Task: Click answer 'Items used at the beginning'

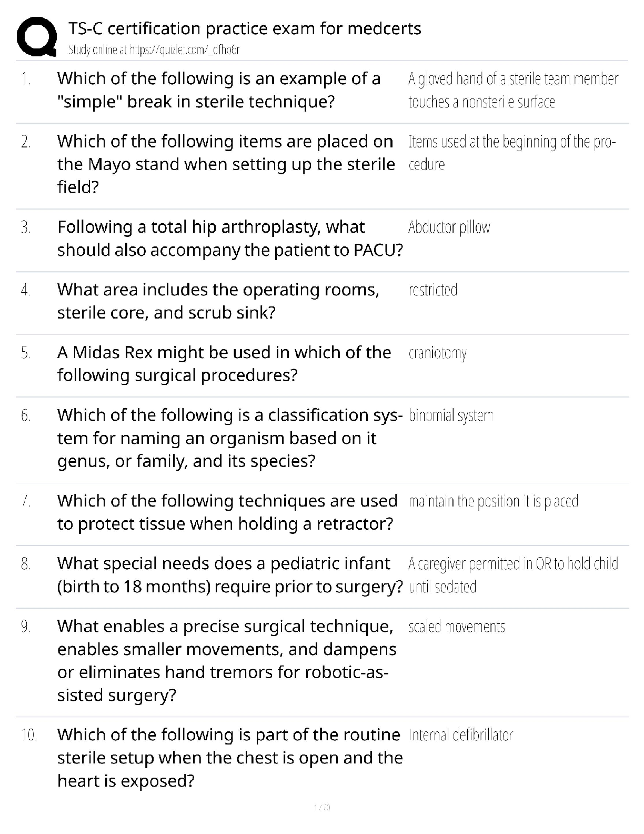Action: [x=511, y=153]
